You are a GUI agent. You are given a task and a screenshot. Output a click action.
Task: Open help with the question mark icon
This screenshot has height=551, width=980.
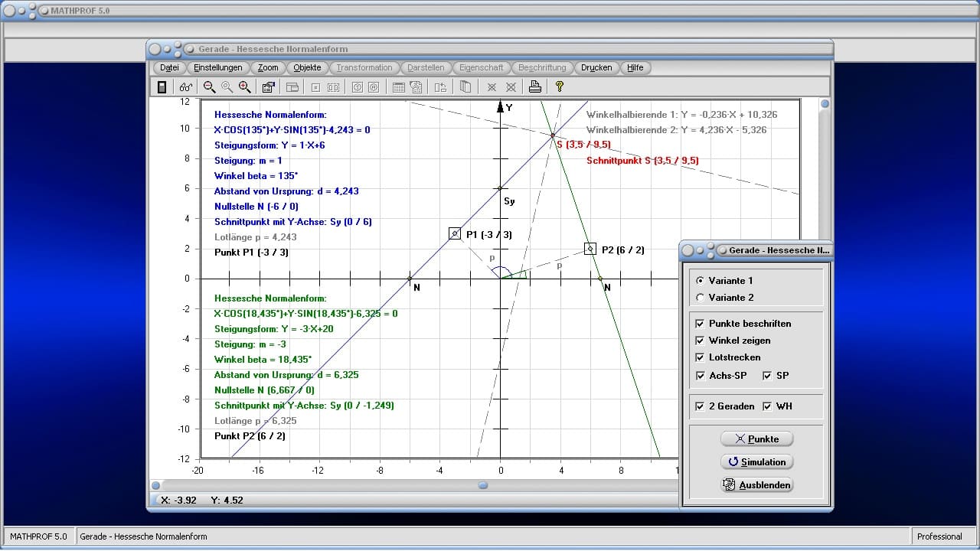tap(560, 87)
